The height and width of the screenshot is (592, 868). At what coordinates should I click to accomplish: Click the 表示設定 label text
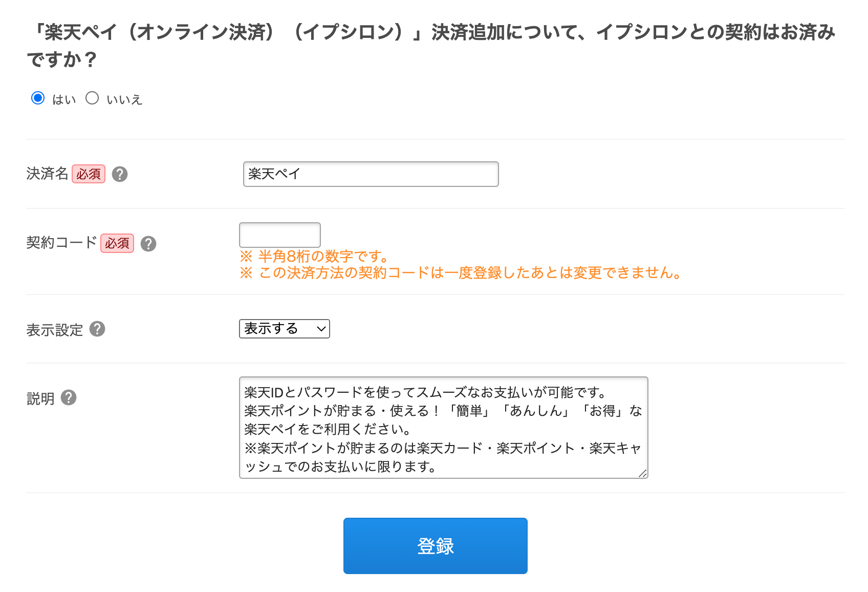click(x=55, y=330)
